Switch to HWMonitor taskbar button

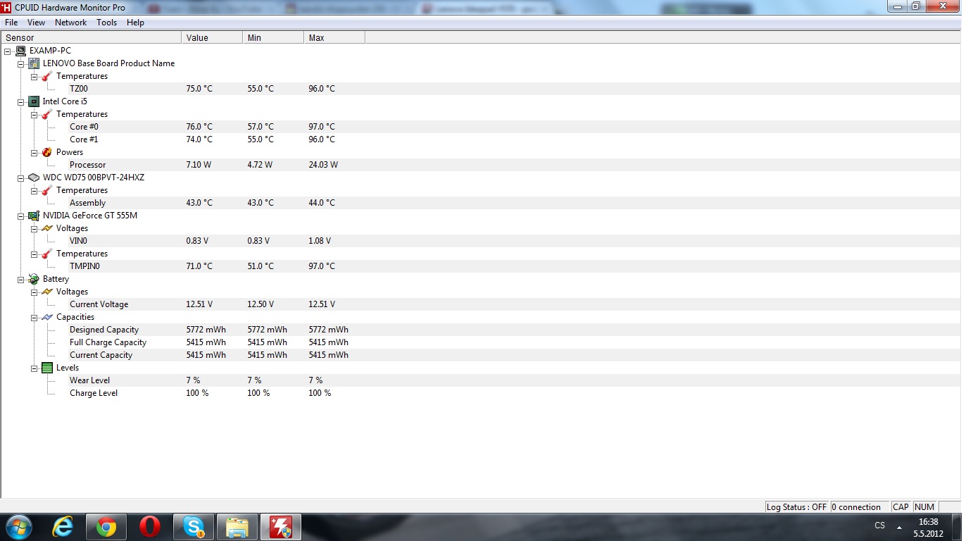(281, 526)
